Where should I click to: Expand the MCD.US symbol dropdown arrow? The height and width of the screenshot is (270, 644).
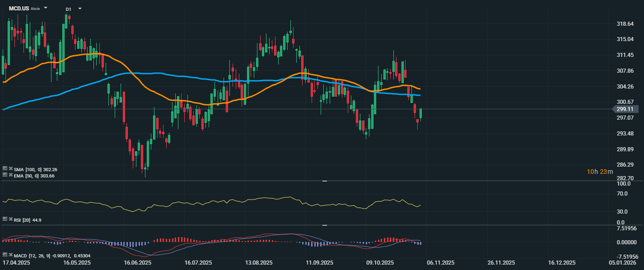coord(46,8)
